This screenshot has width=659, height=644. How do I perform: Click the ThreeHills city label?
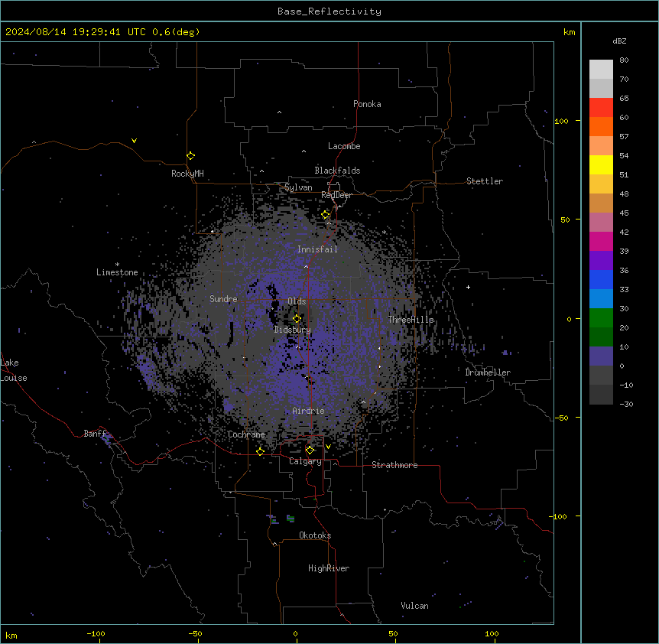411,320
